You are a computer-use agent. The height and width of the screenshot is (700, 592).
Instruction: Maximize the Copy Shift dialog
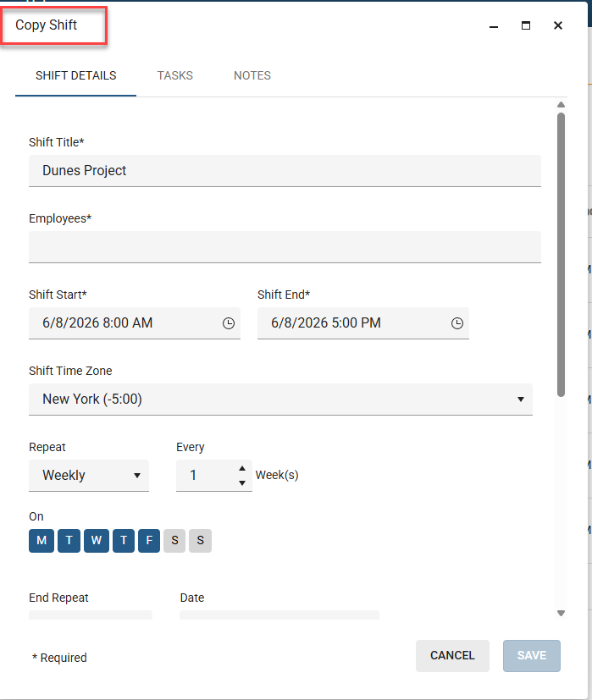[526, 25]
